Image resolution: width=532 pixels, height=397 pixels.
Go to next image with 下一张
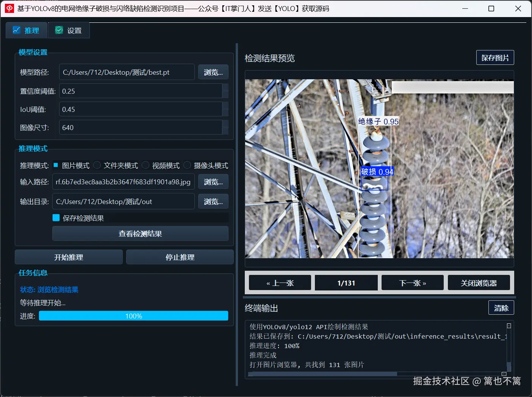click(413, 283)
